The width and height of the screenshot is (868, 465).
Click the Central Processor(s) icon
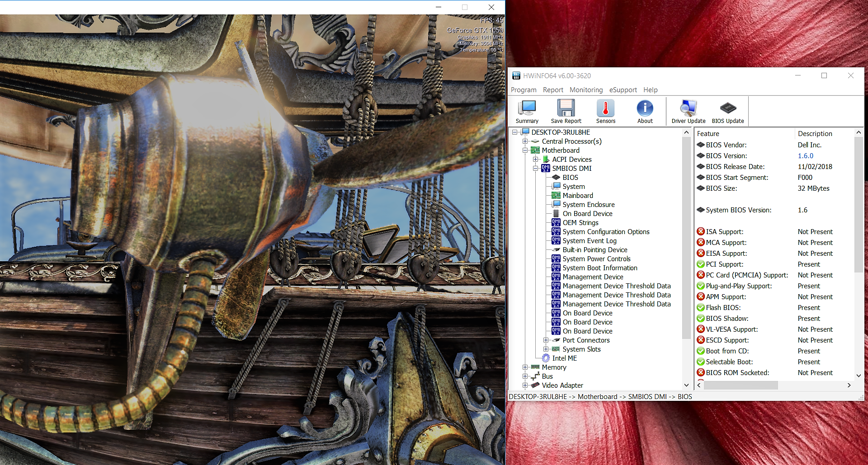pyautogui.click(x=536, y=141)
